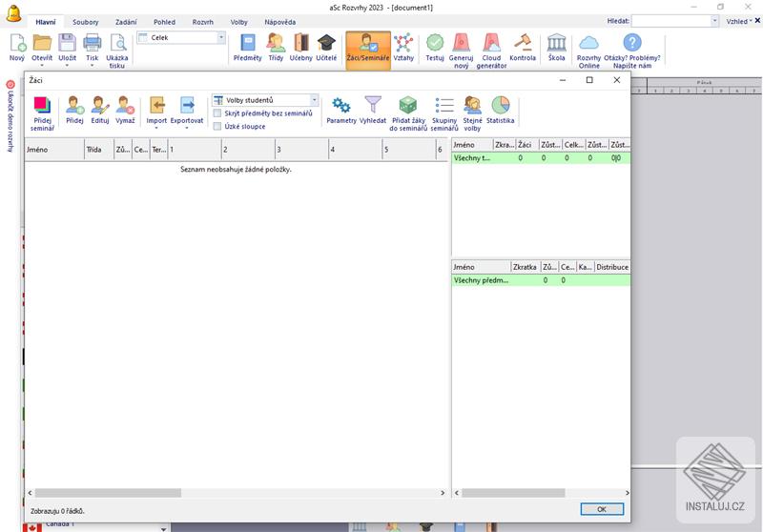Switch to the Volby ribbon tab
Image resolution: width=763 pixels, height=532 pixels.
[x=239, y=22]
